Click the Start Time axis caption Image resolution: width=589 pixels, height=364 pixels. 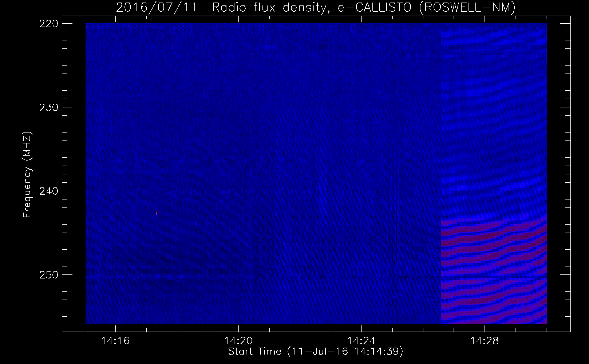coord(316,352)
